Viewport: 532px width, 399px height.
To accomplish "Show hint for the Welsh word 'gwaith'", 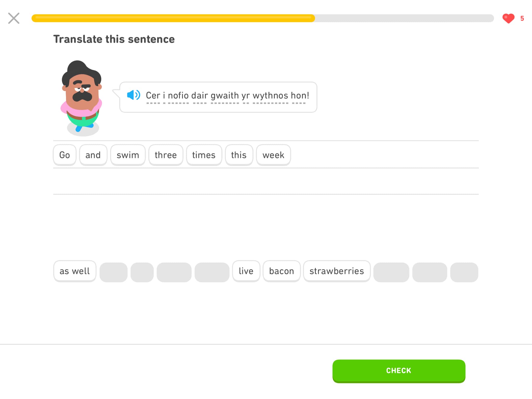I will click(x=225, y=96).
